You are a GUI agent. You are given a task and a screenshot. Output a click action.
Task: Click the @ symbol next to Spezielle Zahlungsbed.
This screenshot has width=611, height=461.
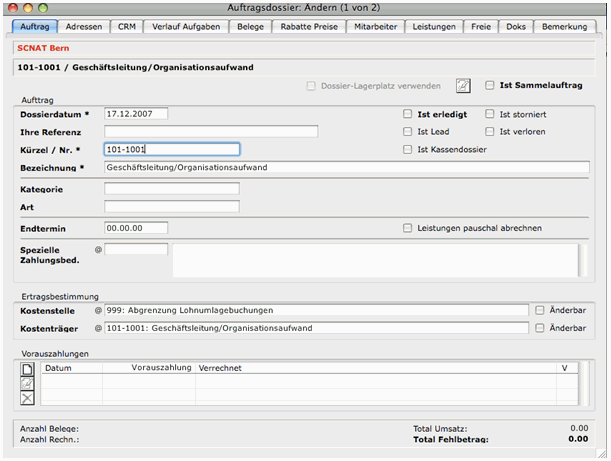98,249
